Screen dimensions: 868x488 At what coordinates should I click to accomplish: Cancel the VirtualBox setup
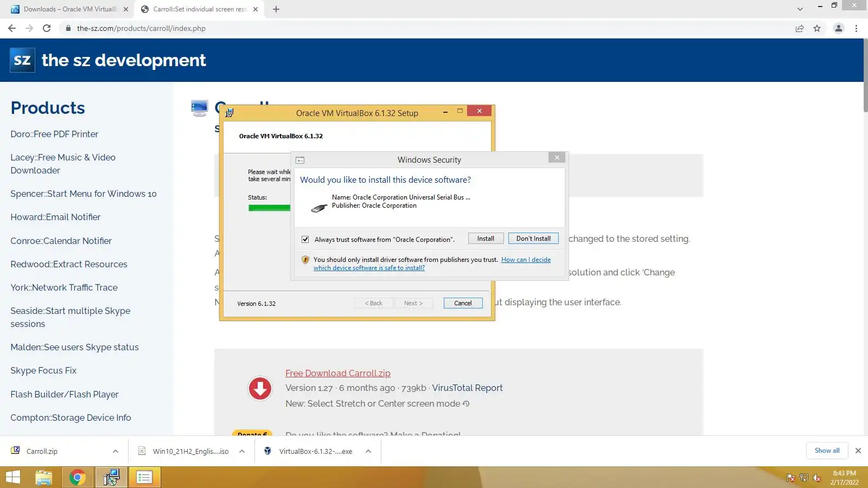(x=463, y=303)
